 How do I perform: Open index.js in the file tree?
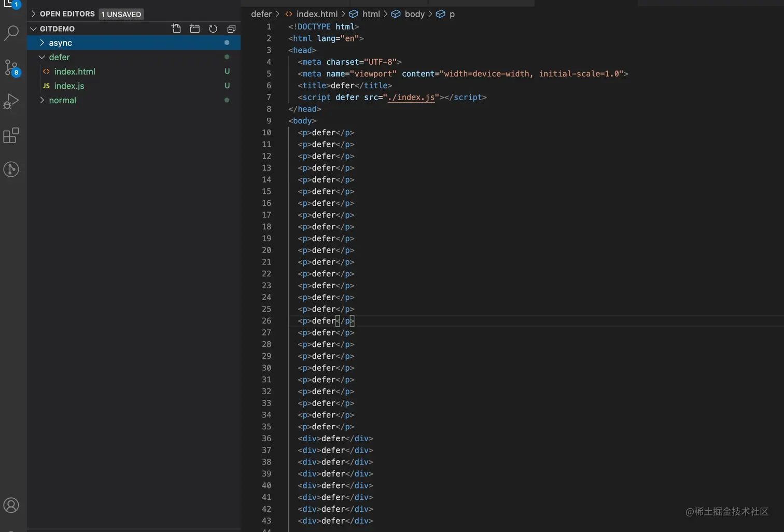click(69, 86)
